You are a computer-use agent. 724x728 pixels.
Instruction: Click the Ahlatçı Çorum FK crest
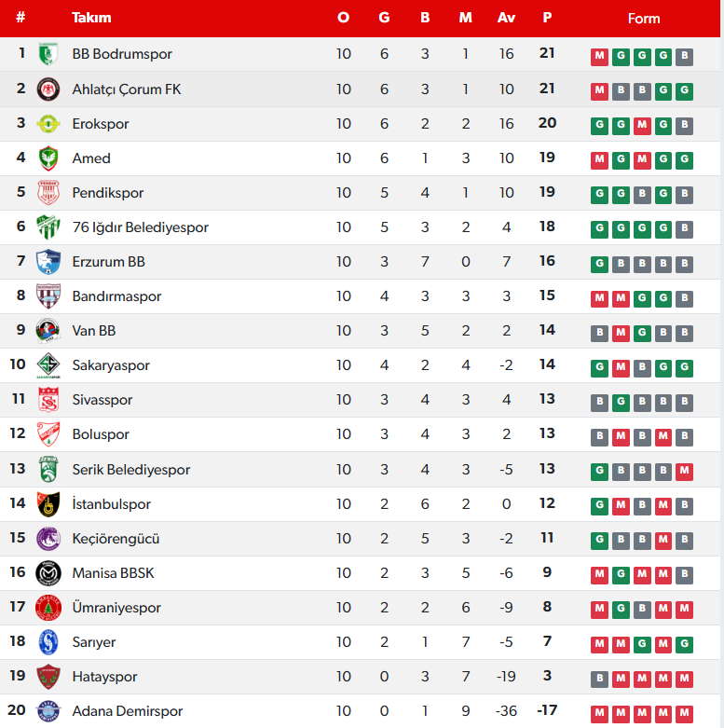tap(48, 89)
